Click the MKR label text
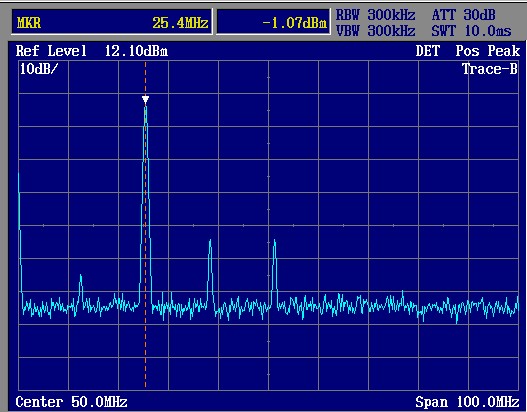 tap(29, 23)
